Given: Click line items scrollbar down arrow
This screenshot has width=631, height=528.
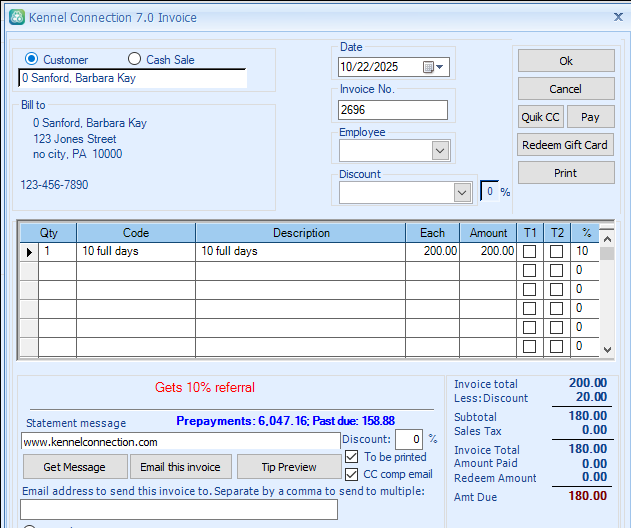Looking at the screenshot, I should (x=607, y=349).
